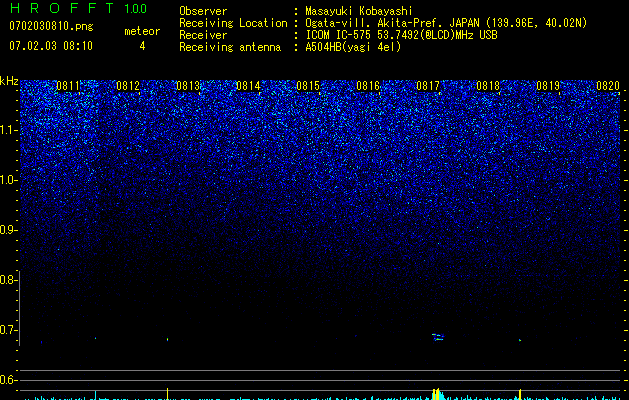This screenshot has width=629, height=400.
Task: Click the observer name Masayuki Kobayashi
Action: 359,11
